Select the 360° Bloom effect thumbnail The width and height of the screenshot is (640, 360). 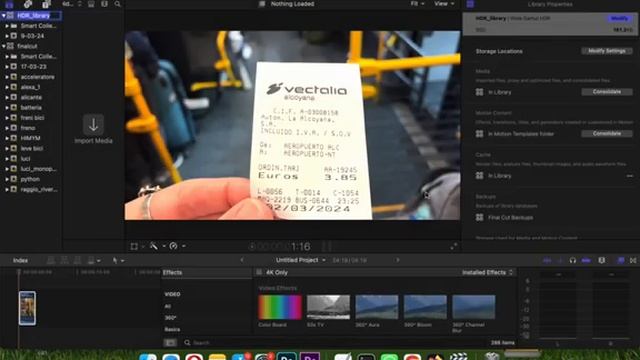(425, 307)
